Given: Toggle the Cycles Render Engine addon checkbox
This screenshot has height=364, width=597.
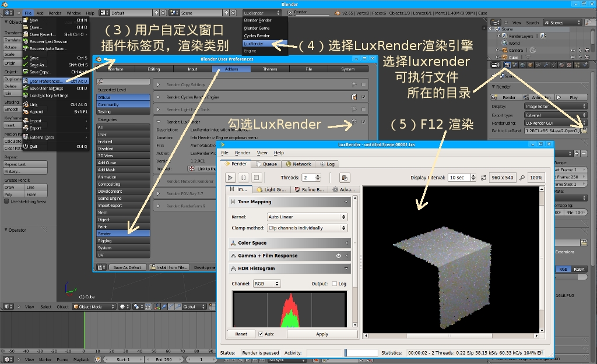Looking at the screenshot, I should pos(364,97).
